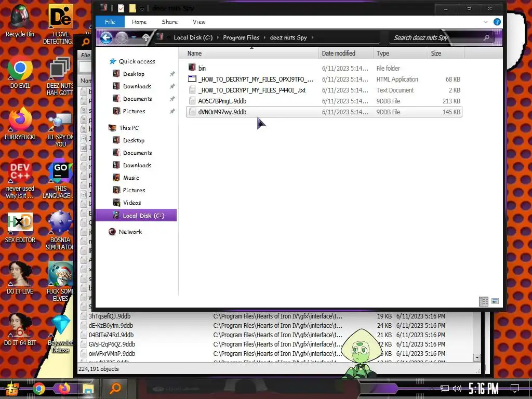Image resolution: width=532 pixels, height=399 pixels.
Task: Expand breadcrumb arrow after Local Disk (C:)
Action: pyautogui.click(x=218, y=37)
